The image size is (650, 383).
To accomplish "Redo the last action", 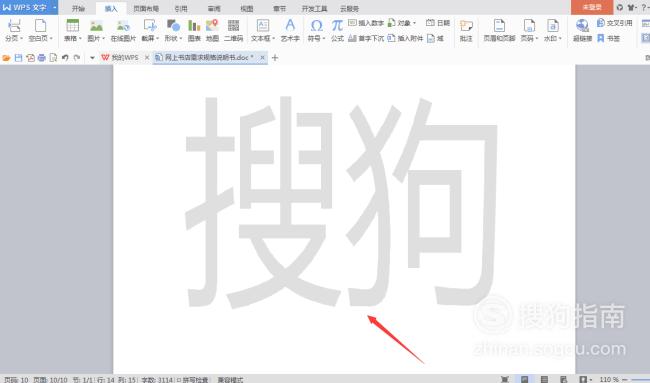I will (x=77, y=58).
